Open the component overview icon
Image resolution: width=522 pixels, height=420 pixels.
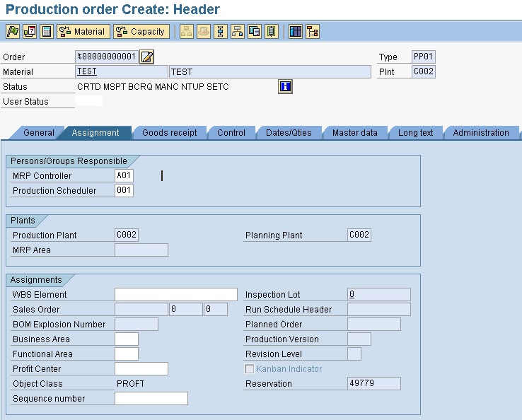[238, 32]
